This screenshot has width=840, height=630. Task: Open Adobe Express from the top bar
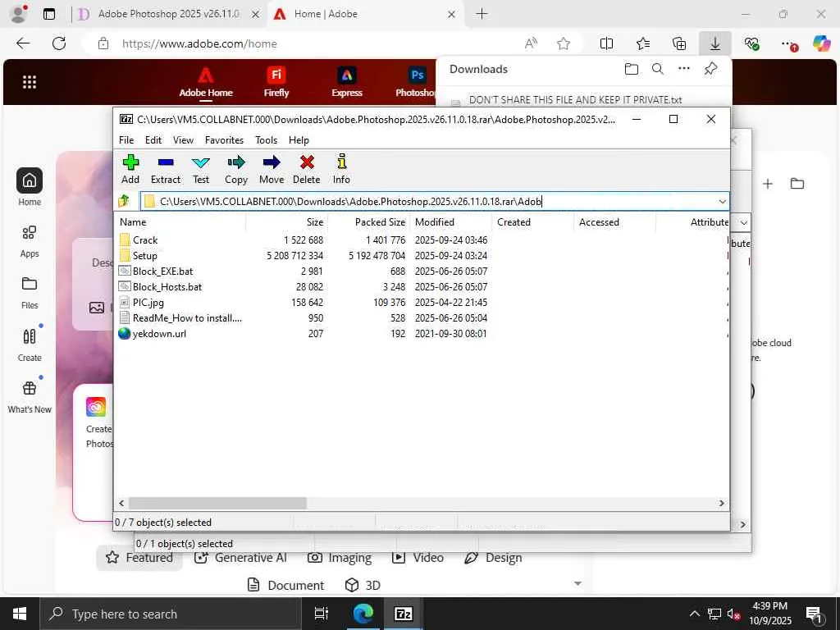coord(347,82)
